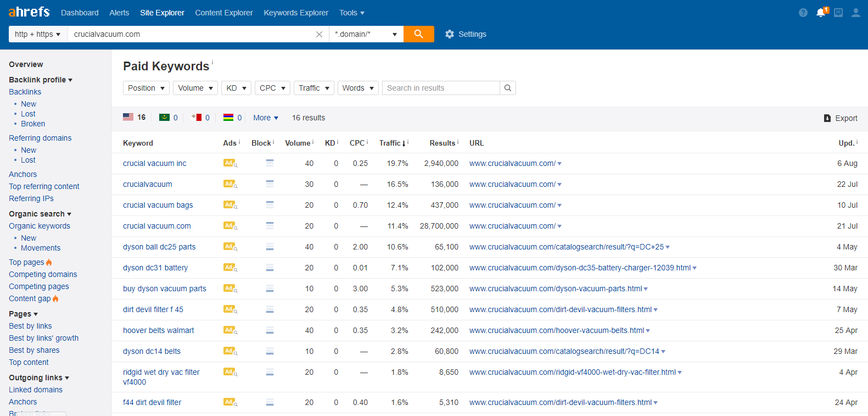Viewport: 868px width, 416px height.
Task: Expand URL dropdown for dyson-vacuum-parts.html
Action: click(646, 289)
